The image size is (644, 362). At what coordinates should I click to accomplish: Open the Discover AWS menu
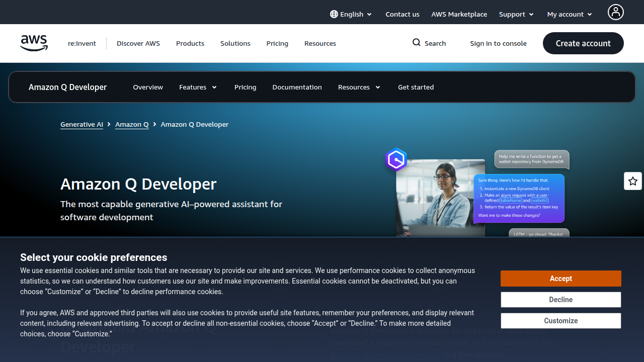[138, 43]
